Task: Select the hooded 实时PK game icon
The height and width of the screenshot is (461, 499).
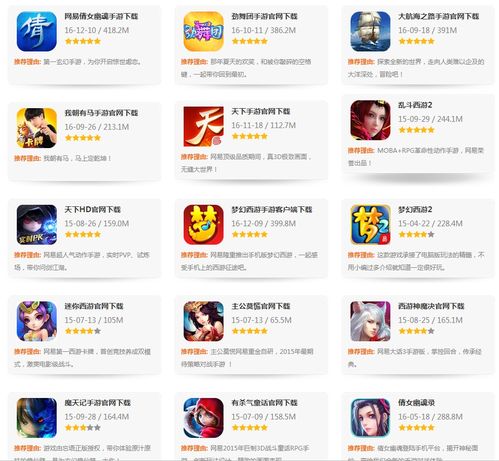Action: tap(37, 225)
